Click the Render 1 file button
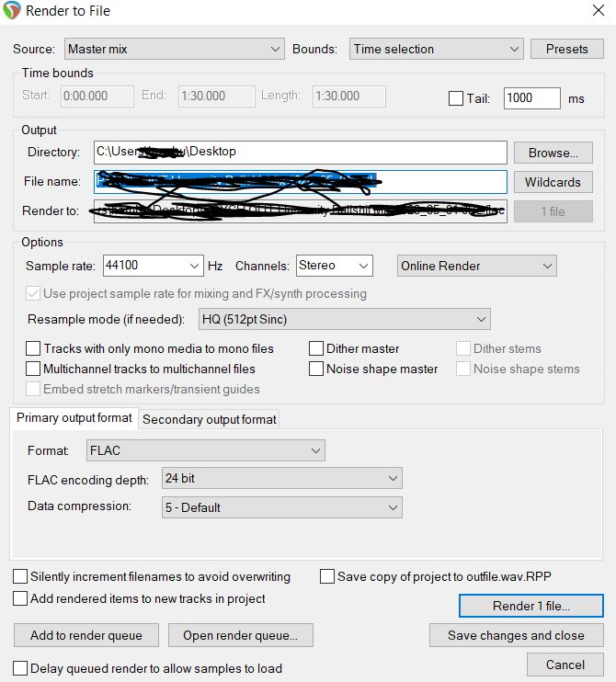616x682 pixels. click(x=531, y=606)
